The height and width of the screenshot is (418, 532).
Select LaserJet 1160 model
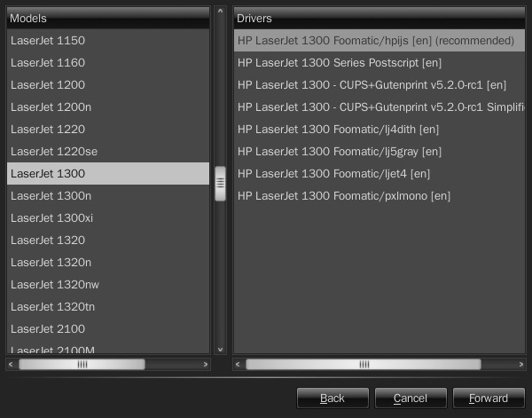(x=108, y=62)
